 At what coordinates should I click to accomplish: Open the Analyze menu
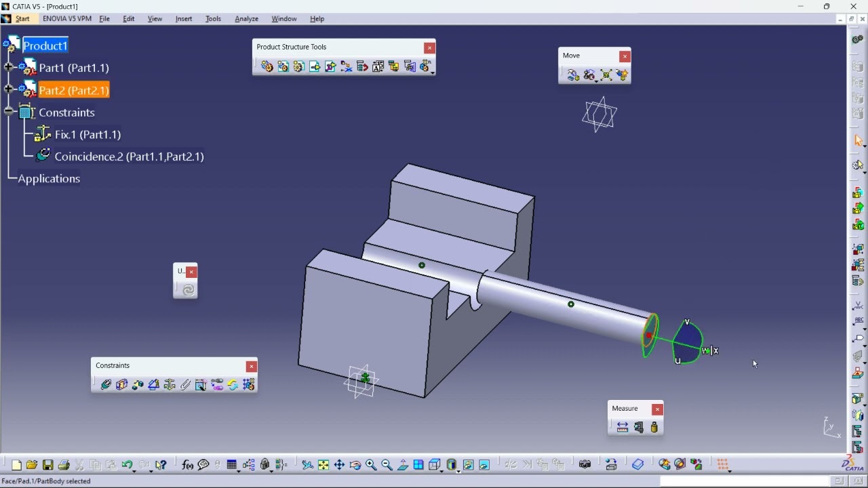pos(247,19)
